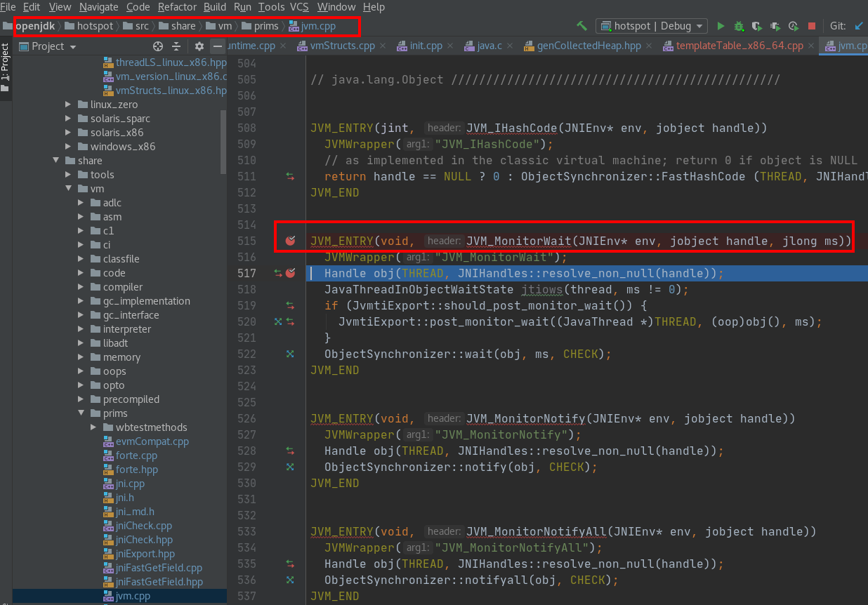Viewport: 868px width, 605px height.
Task: Run hotspot with green play button
Action: tap(721, 26)
